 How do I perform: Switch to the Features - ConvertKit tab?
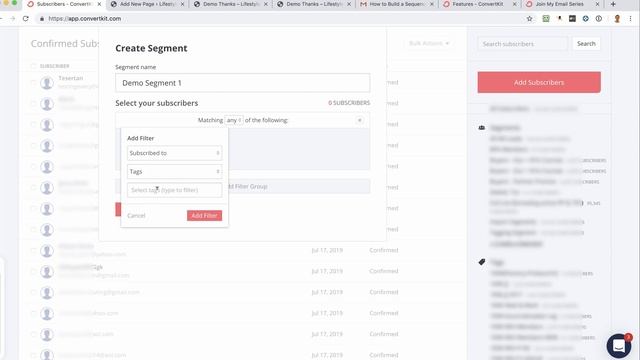[x=478, y=4]
